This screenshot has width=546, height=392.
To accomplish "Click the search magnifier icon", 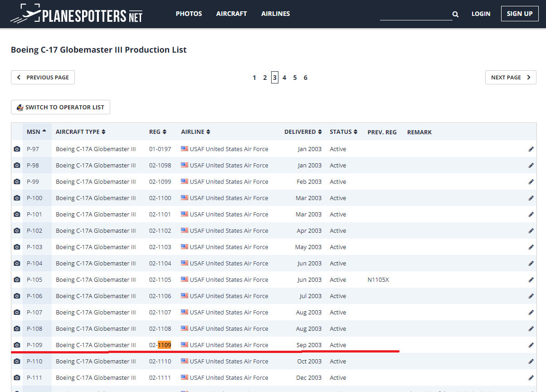I will click(455, 14).
